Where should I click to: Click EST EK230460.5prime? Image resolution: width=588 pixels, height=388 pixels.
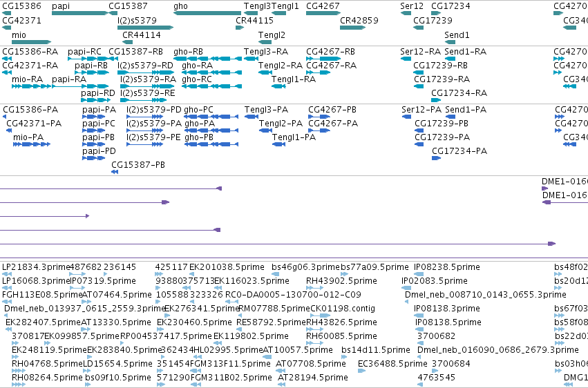[160, 329]
